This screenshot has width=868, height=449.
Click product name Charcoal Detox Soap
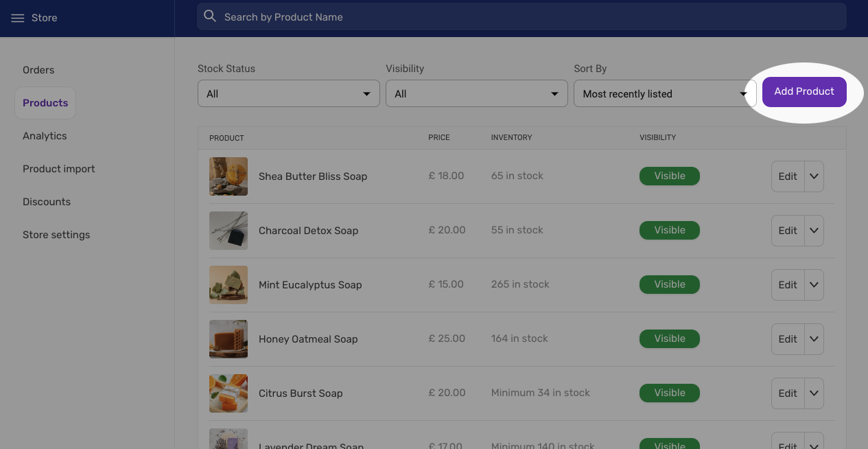pos(309,231)
